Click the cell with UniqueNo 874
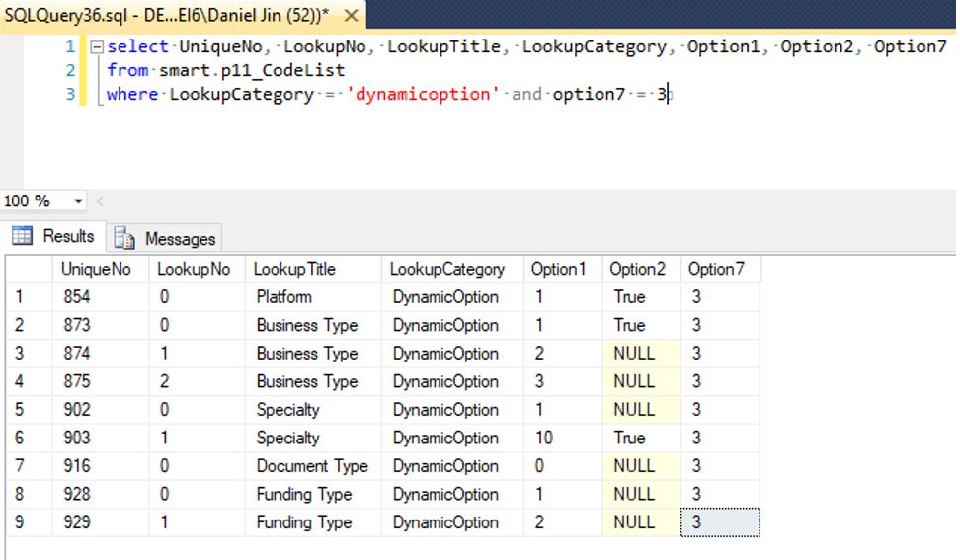Viewport: 960px width, 560px height. point(101,354)
